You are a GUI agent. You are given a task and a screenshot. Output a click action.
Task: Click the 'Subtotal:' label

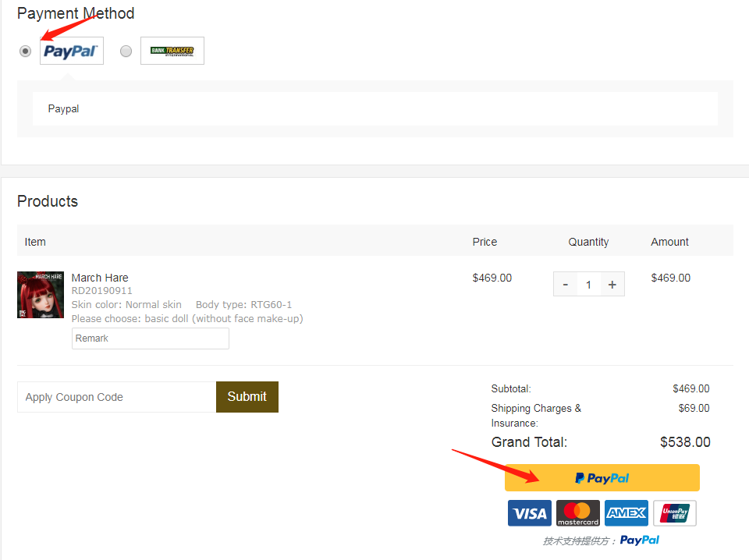point(511,388)
